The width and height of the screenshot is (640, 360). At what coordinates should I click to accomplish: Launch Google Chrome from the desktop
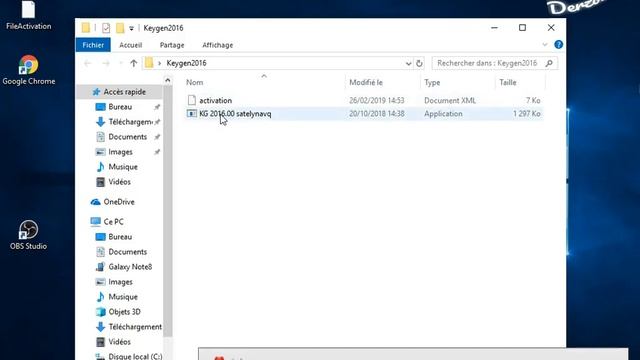[28, 70]
